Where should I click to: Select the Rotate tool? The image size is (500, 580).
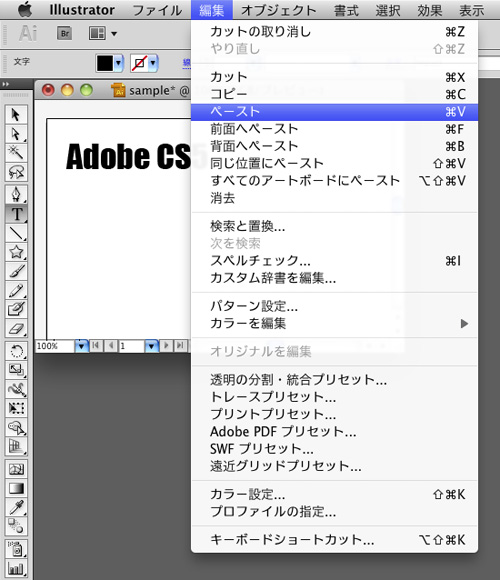click(16, 351)
